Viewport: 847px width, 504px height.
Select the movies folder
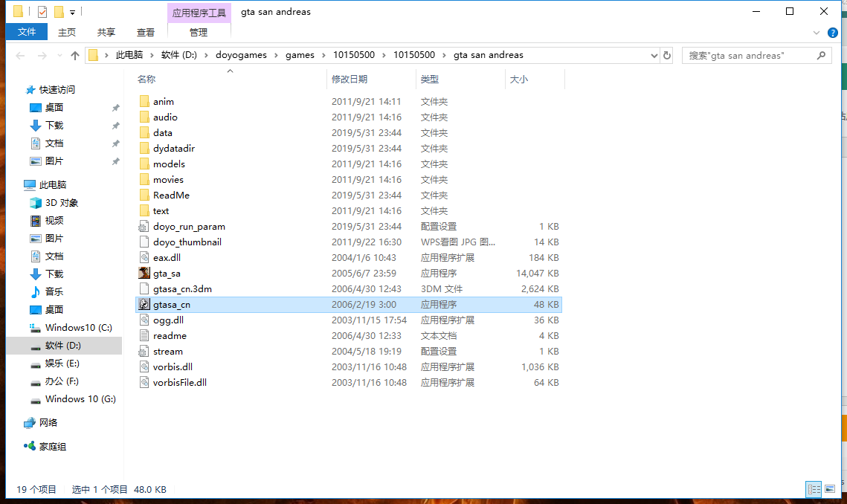pyautogui.click(x=349, y=179)
